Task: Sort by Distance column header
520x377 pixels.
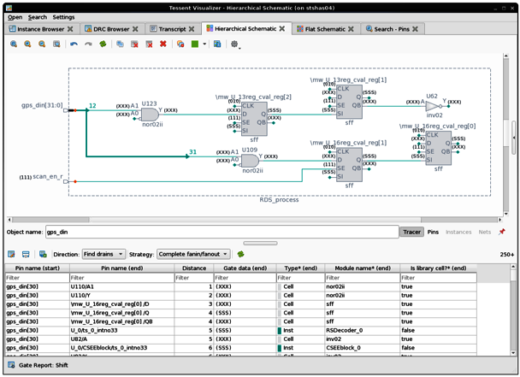Action: coord(194,268)
